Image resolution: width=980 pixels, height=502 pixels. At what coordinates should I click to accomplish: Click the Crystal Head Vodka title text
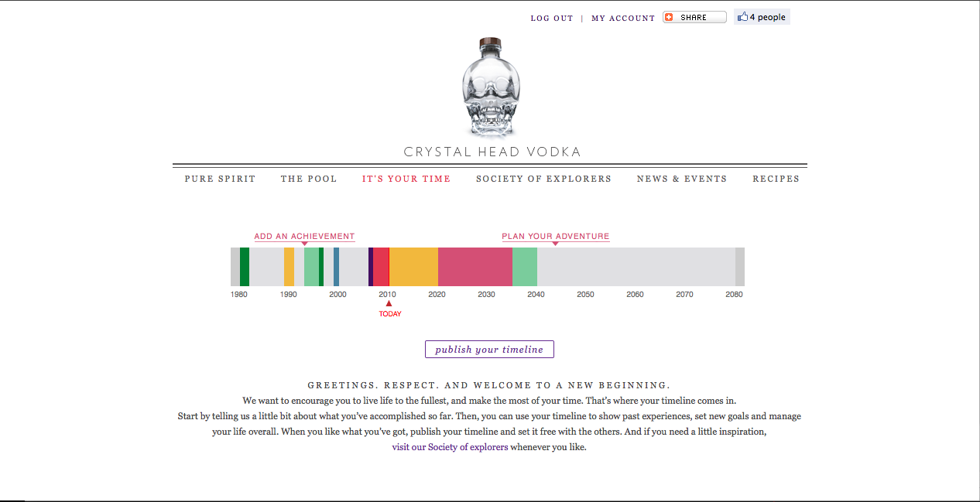[492, 152]
